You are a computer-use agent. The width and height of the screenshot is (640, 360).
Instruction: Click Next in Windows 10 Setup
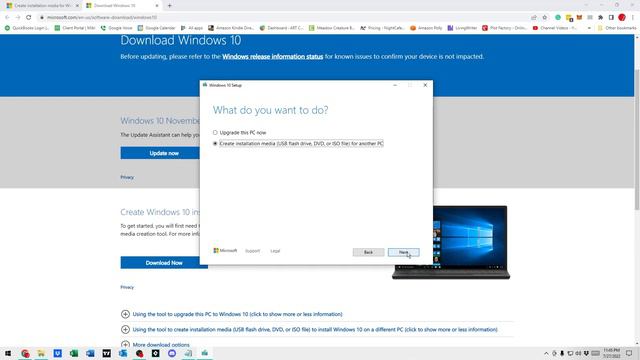click(403, 252)
